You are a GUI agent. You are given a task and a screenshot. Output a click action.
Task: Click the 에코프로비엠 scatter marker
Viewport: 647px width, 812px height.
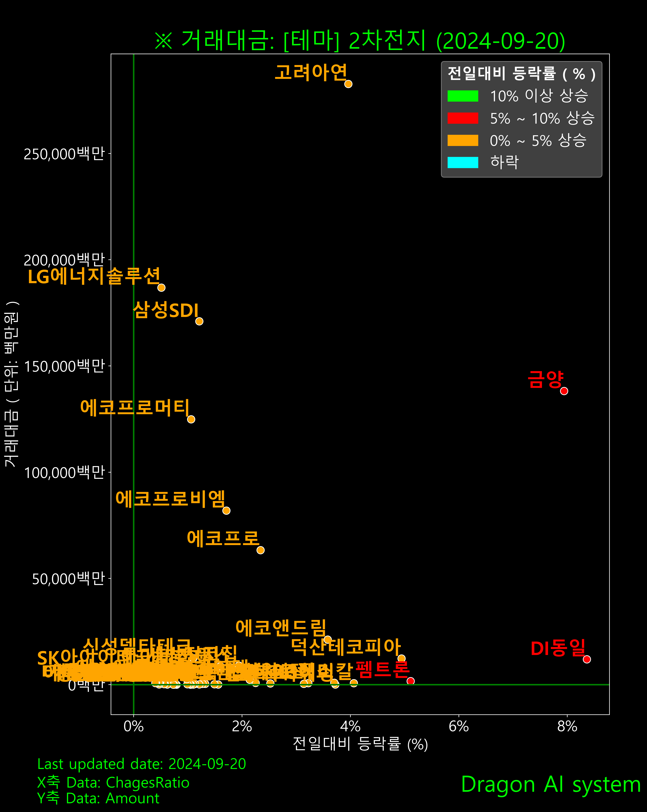pyautogui.click(x=226, y=511)
